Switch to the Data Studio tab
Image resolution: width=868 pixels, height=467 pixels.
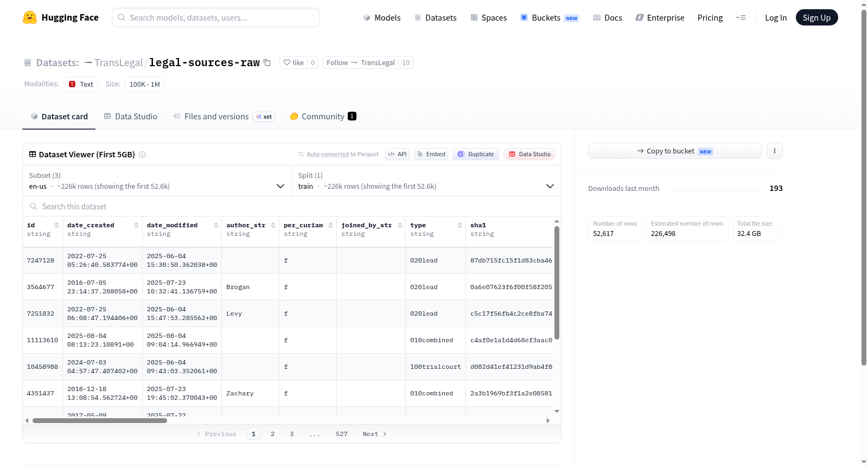click(131, 116)
